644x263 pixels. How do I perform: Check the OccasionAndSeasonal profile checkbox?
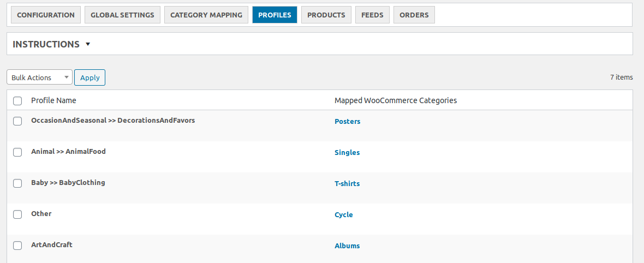pos(17,121)
